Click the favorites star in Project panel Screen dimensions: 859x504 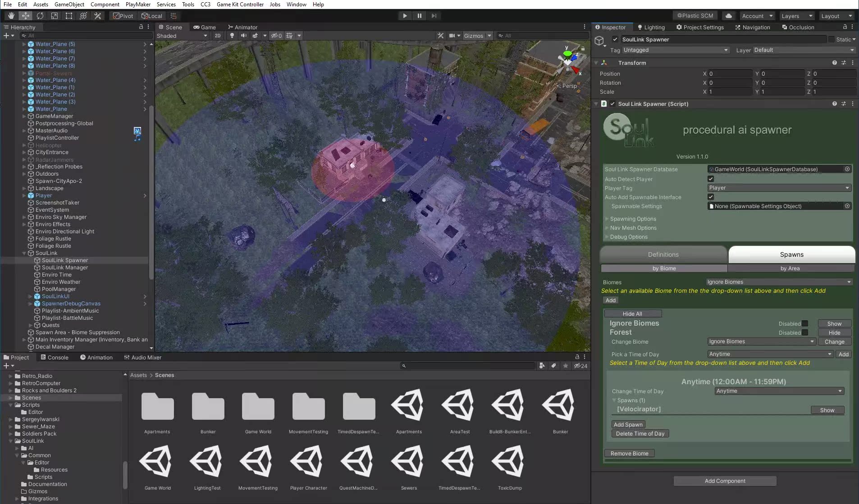coord(566,366)
